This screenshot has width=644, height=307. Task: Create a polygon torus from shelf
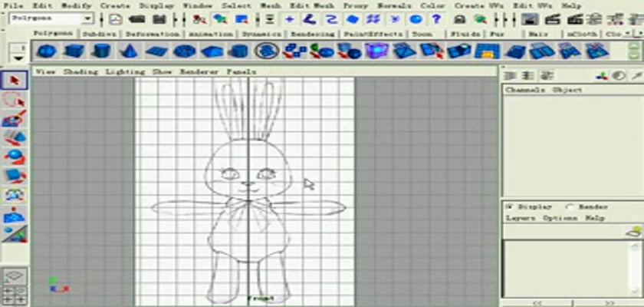(x=184, y=51)
